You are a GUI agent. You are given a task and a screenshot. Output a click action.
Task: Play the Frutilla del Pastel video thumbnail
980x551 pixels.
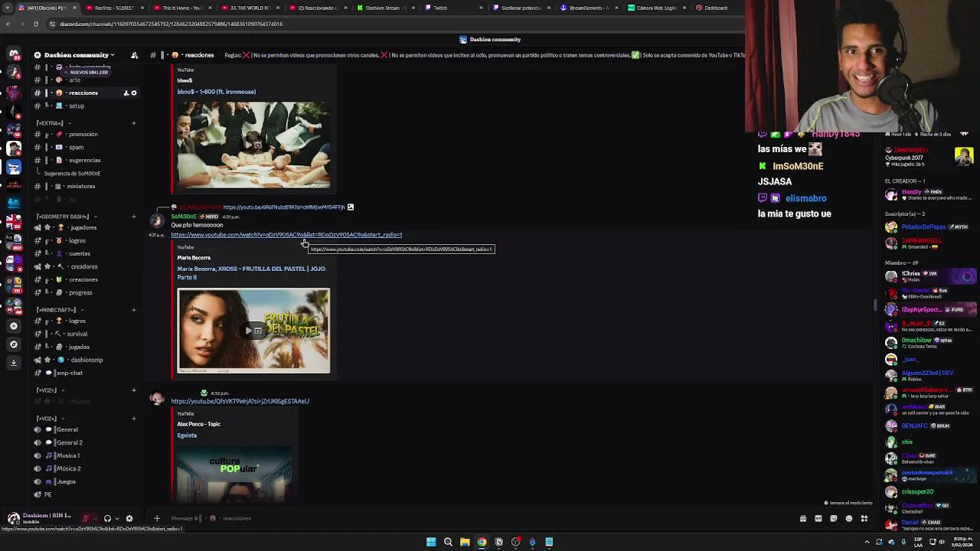point(253,331)
